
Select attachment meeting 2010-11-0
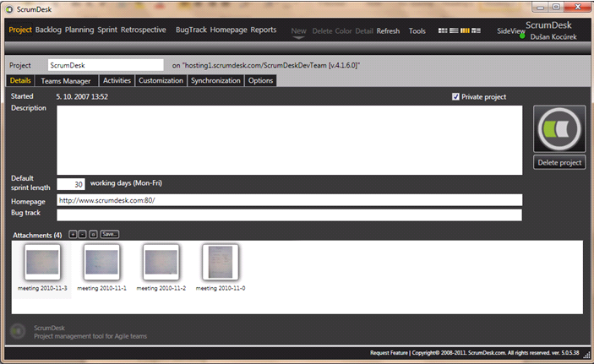pyautogui.click(x=221, y=269)
